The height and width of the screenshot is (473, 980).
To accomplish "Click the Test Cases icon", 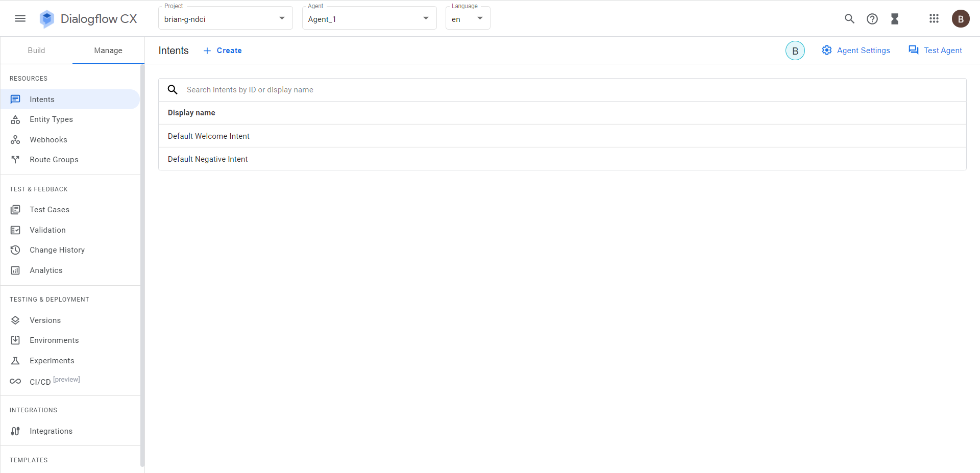I will 15,210.
